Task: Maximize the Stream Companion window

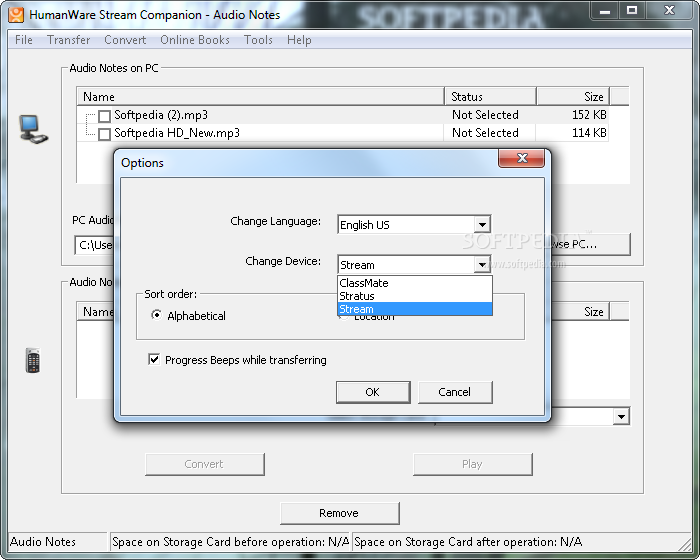Action: (x=632, y=11)
